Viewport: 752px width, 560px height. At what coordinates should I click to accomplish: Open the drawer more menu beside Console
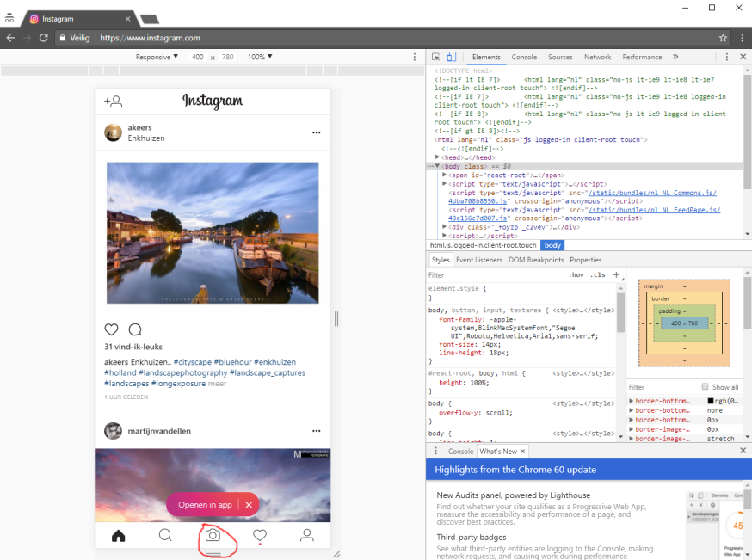click(x=435, y=451)
